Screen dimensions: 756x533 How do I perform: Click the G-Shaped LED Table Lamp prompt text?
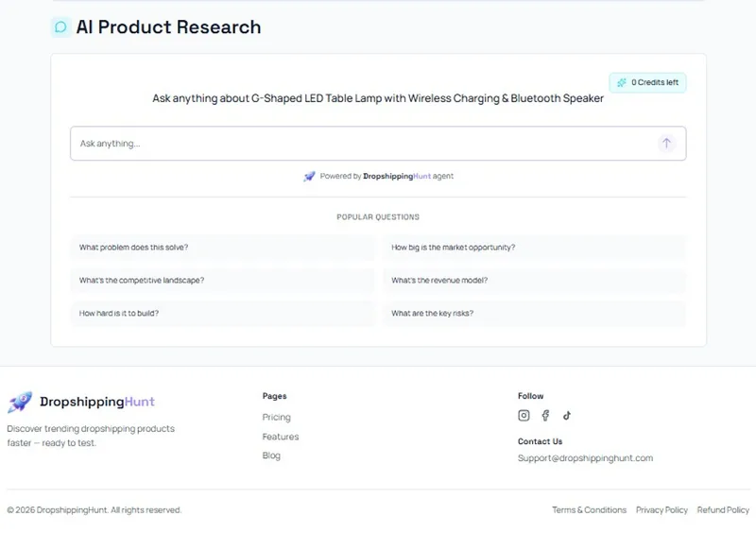pyautogui.click(x=378, y=98)
